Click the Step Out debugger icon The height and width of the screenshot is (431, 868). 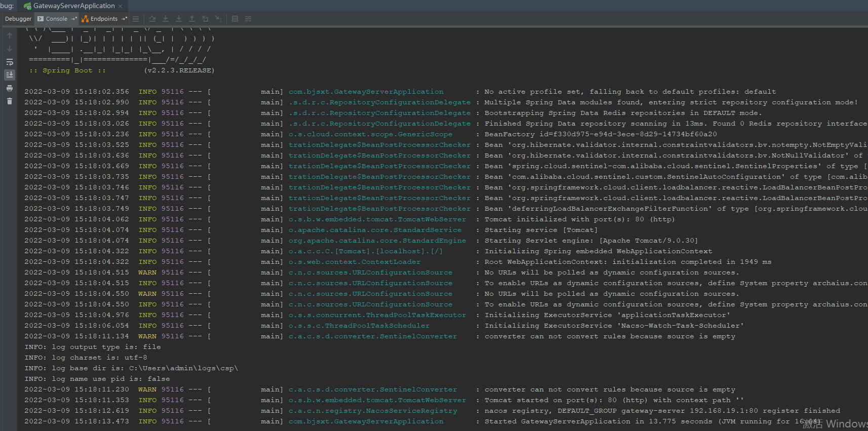(x=192, y=19)
